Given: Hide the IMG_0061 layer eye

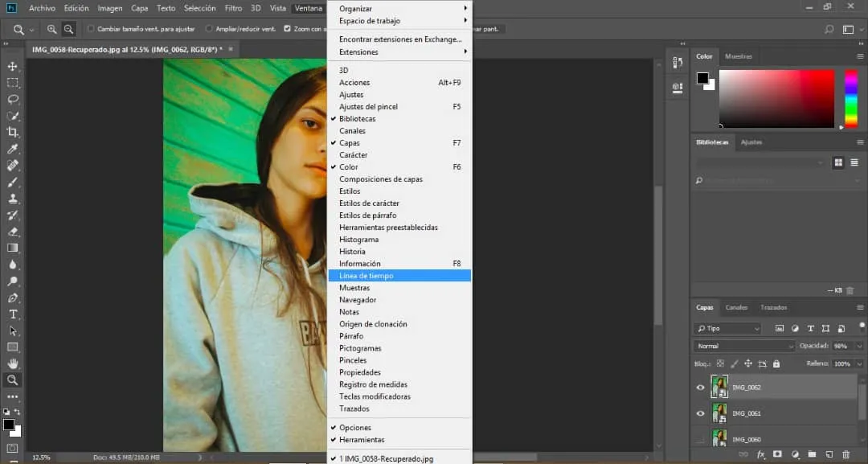Looking at the screenshot, I should pyautogui.click(x=700, y=413).
